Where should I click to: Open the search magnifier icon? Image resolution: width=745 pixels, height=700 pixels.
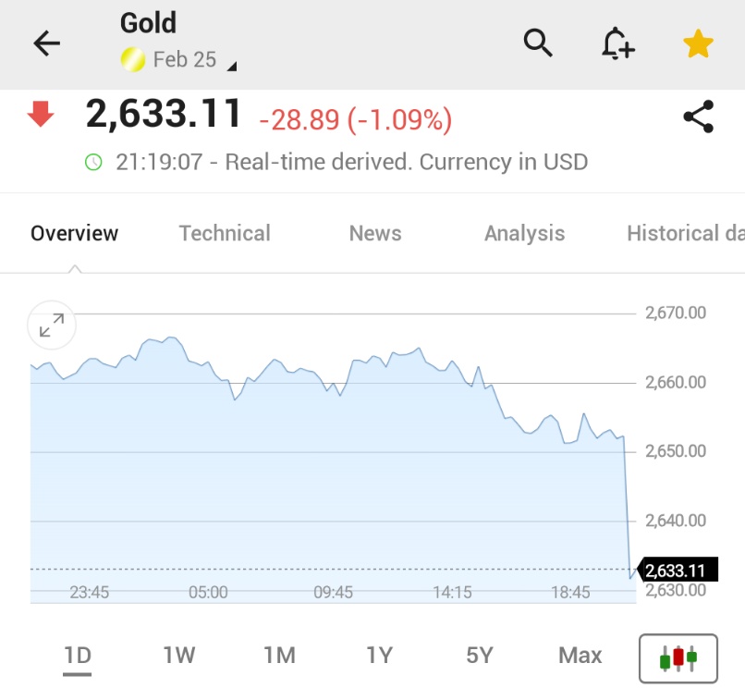pos(538,43)
